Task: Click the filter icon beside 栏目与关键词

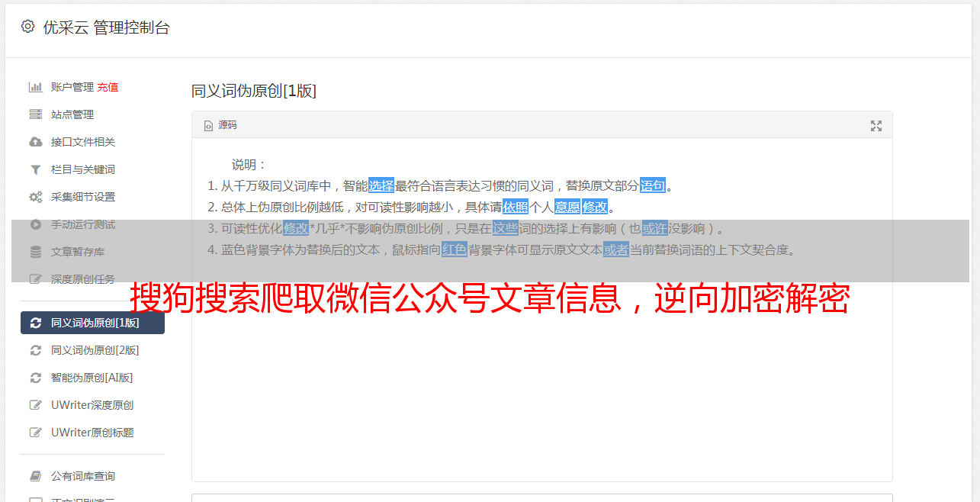Action: tap(35, 169)
